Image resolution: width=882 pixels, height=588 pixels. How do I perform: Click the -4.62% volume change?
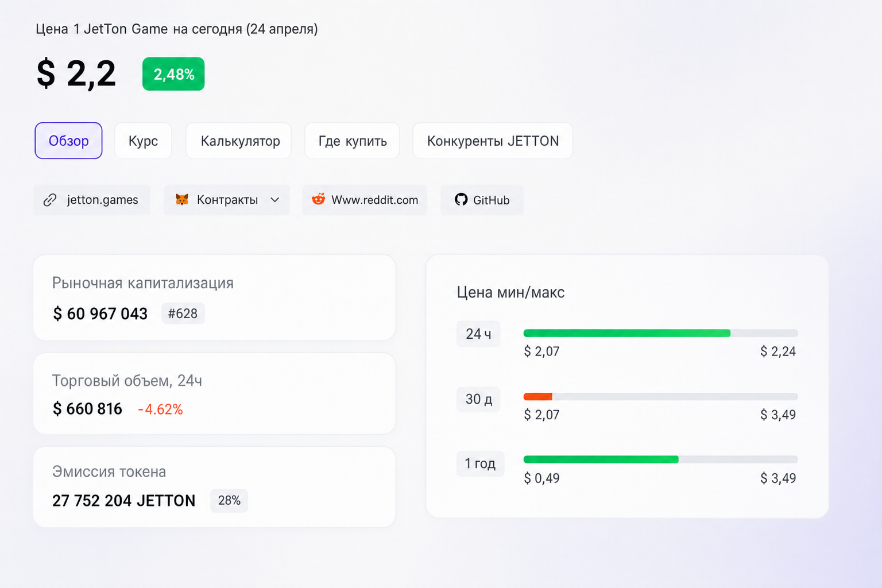(160, 409)
